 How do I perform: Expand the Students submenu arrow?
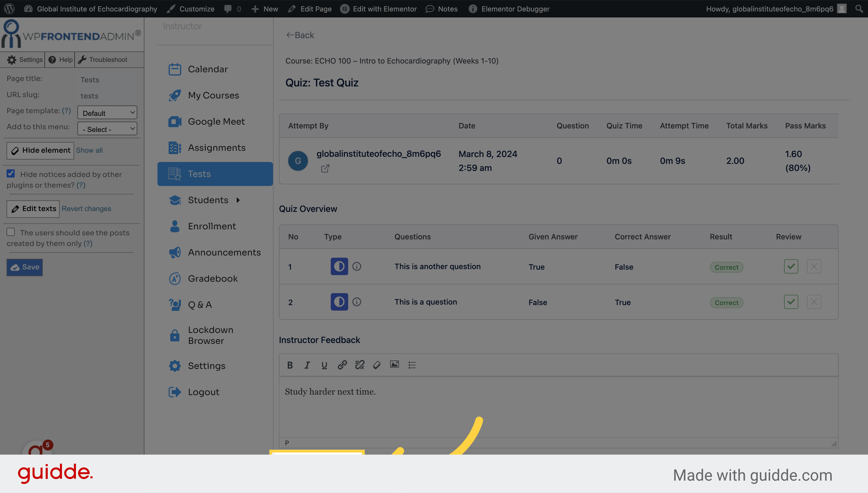[x=238, y=199]
